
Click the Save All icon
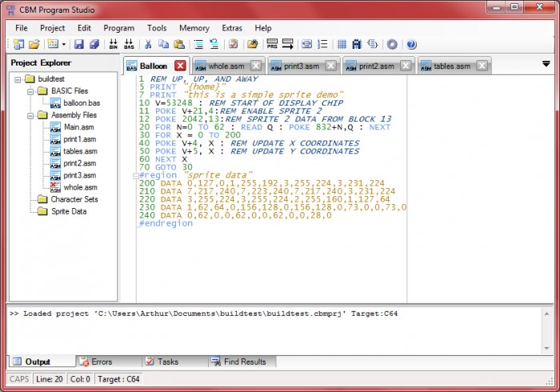click(94, 44)
